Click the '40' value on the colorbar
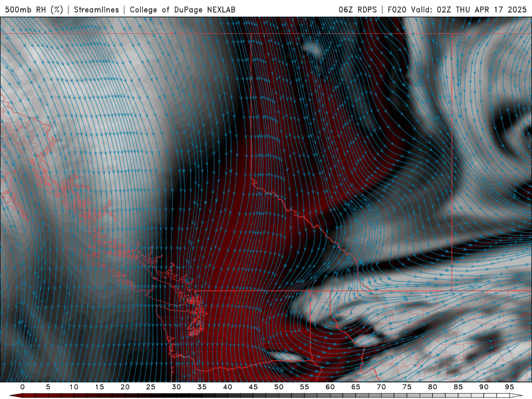Image resolution: width=532 pixels, height=399 pixels. tap(227, 387)
